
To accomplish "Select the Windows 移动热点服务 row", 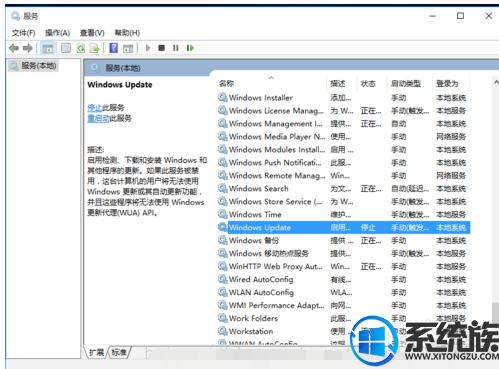I will 343,254.
